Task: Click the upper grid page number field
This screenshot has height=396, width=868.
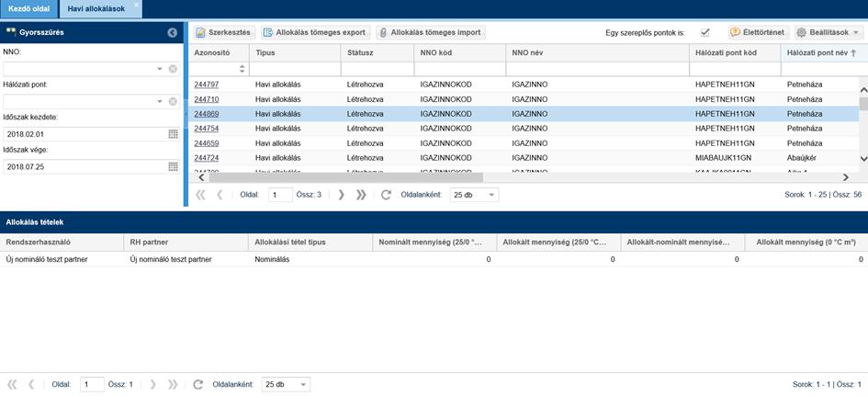Action: (280, 195)
